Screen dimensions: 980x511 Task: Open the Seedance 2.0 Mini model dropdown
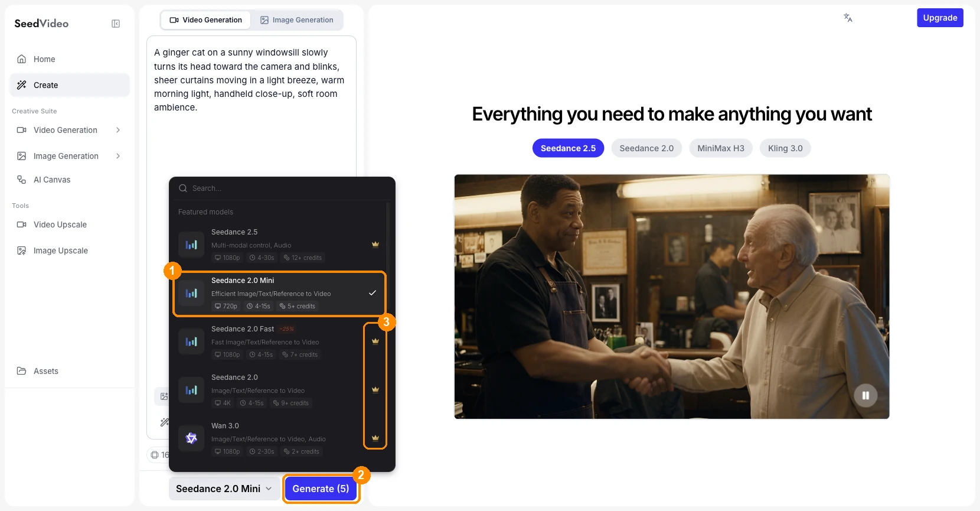tap(224, 489)
